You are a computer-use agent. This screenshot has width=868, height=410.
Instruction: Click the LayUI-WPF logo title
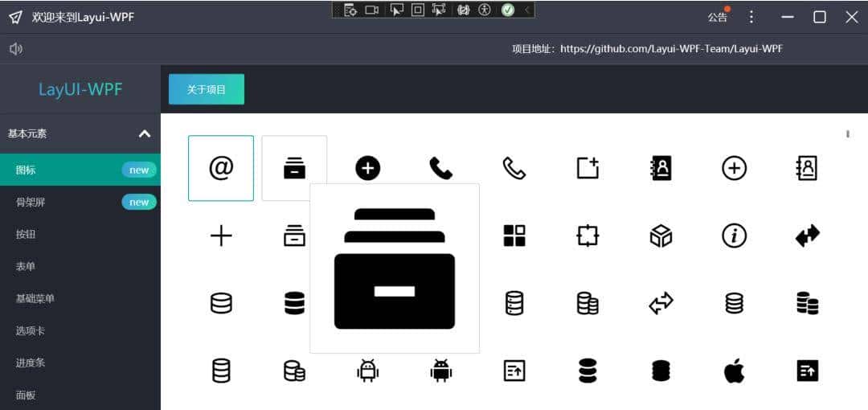pos(80,89)
